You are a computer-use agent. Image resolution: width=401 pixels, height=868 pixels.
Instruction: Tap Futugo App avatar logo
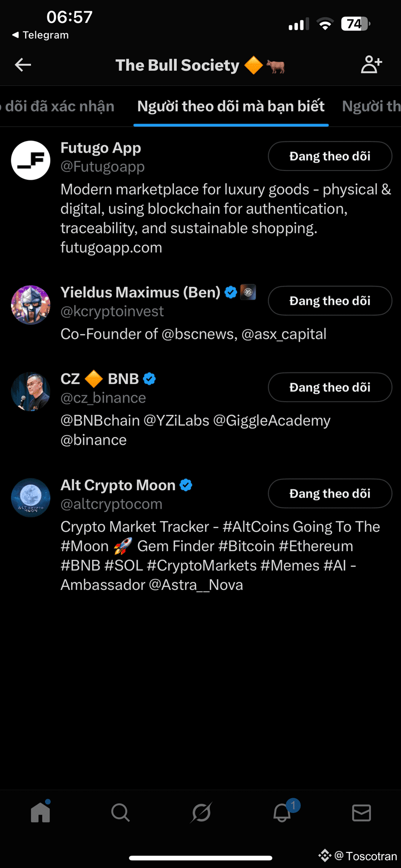[31, 160]
